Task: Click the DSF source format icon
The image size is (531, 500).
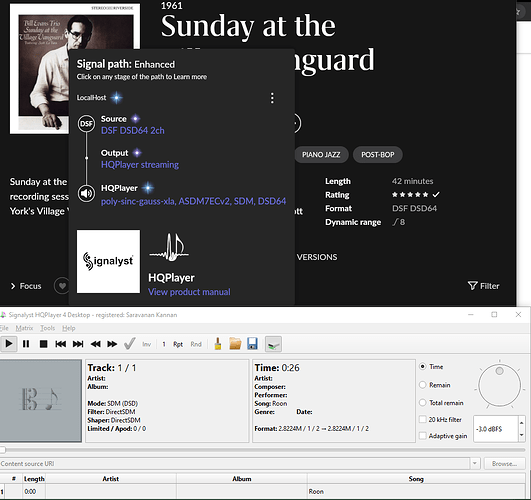Action: click(86, 124)
